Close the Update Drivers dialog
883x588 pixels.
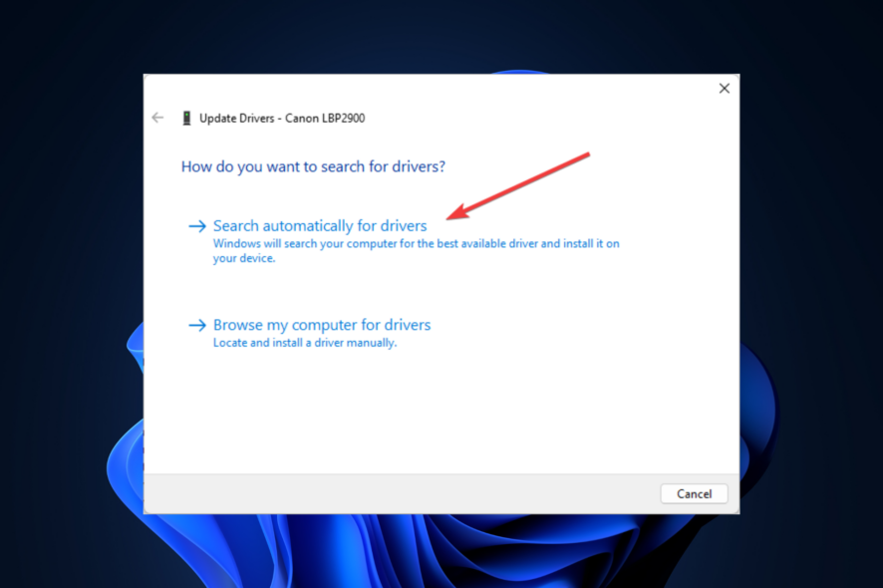[725, 89]
